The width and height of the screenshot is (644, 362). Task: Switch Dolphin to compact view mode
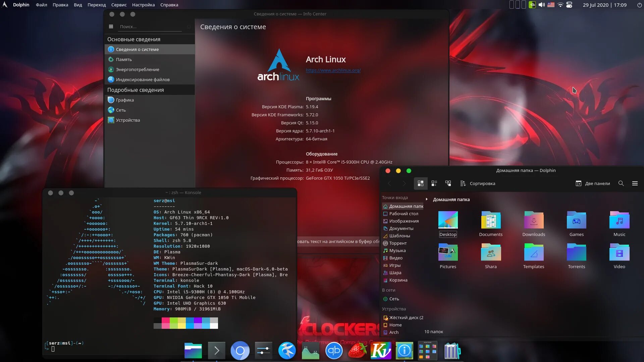click(x=434, y=183)
